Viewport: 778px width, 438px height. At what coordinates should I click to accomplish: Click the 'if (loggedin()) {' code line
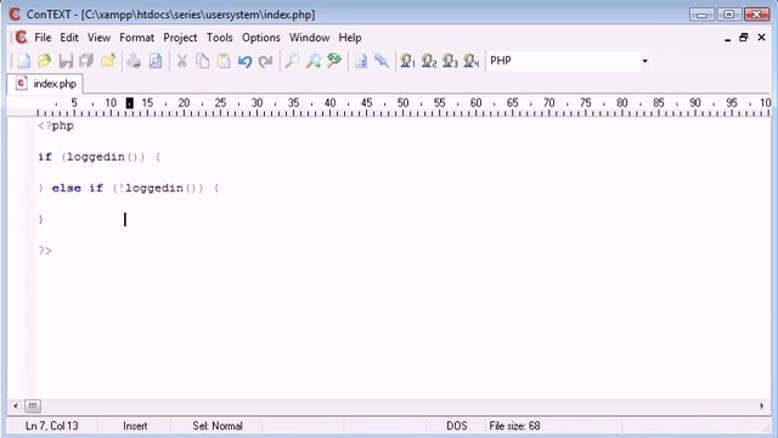coord(99,157)
